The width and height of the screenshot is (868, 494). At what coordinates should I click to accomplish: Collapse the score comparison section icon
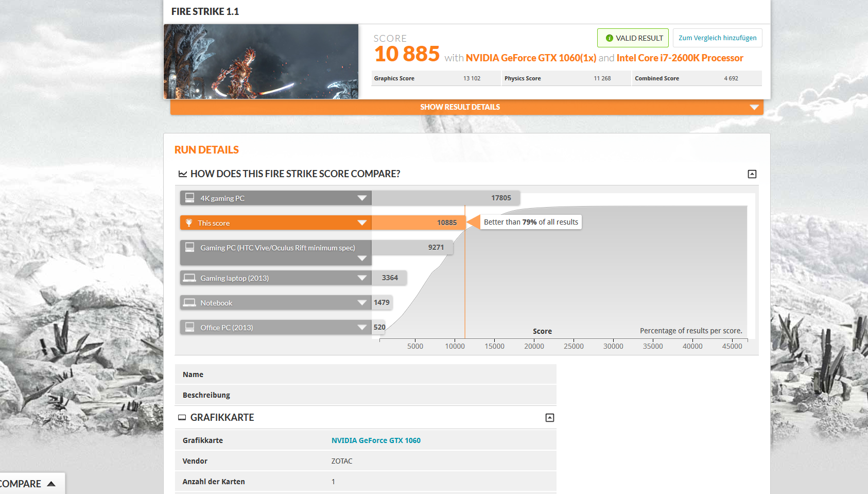[752, 174]
